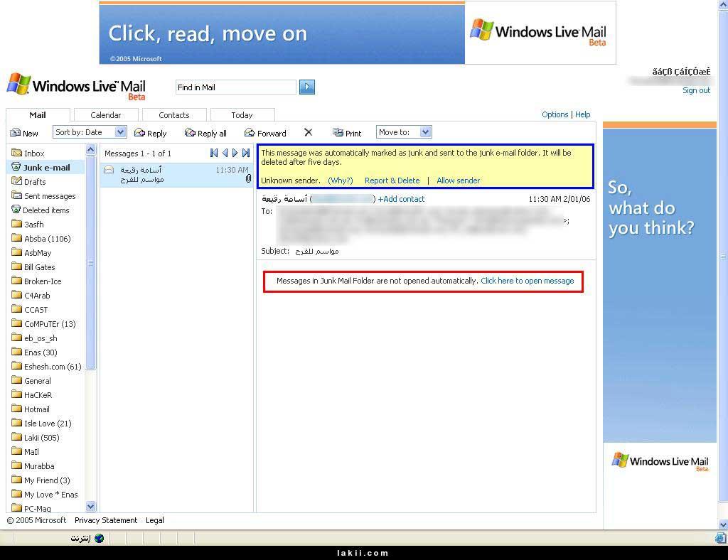Select the 11:30 AM message in list
728x560 pixels.
[176, 174]
